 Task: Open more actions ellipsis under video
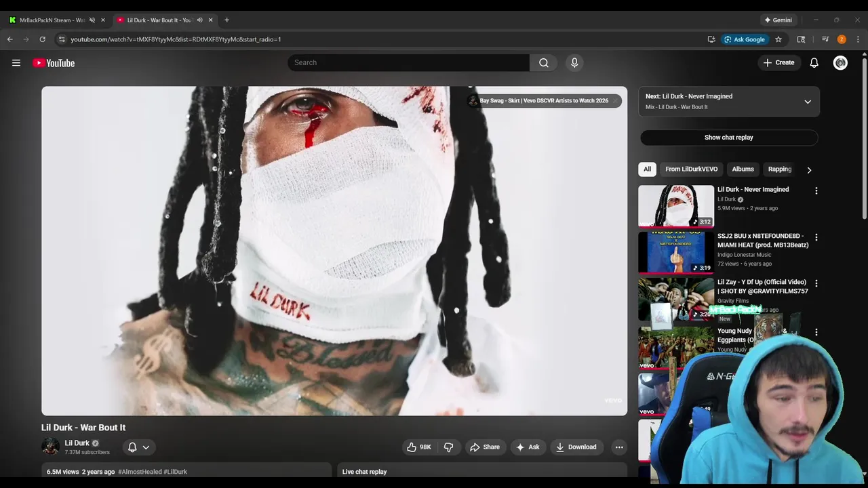(x=619, y=447)
